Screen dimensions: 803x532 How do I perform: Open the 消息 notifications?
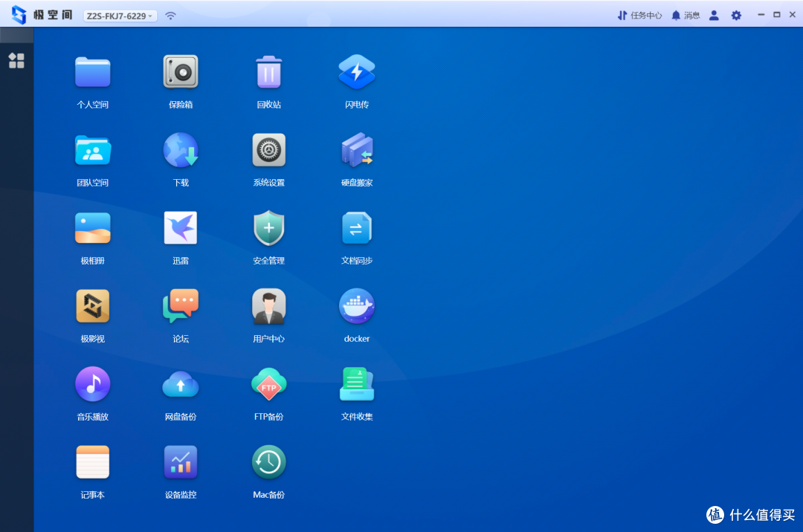686,16
